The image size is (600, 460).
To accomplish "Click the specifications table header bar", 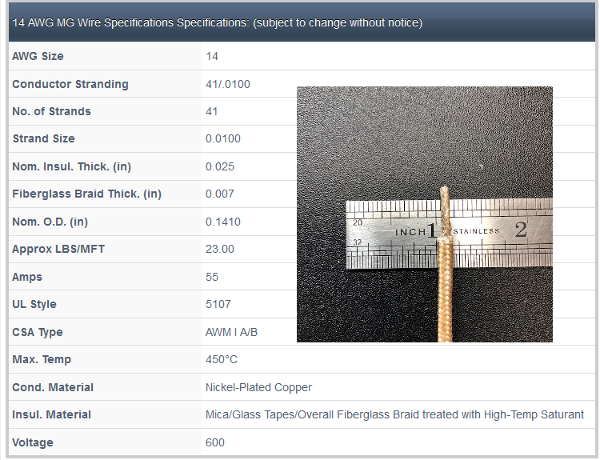I will click(x=302, y=22).
